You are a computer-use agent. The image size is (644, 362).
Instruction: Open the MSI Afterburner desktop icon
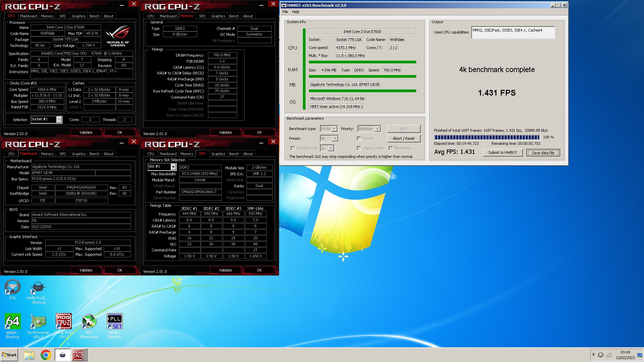[x=89, y=326]
